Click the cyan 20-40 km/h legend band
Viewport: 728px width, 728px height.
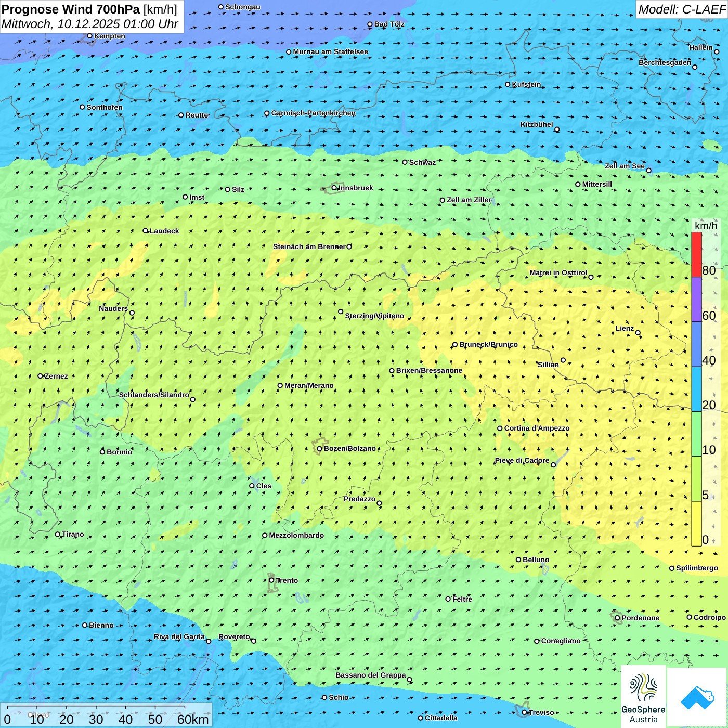696,389
